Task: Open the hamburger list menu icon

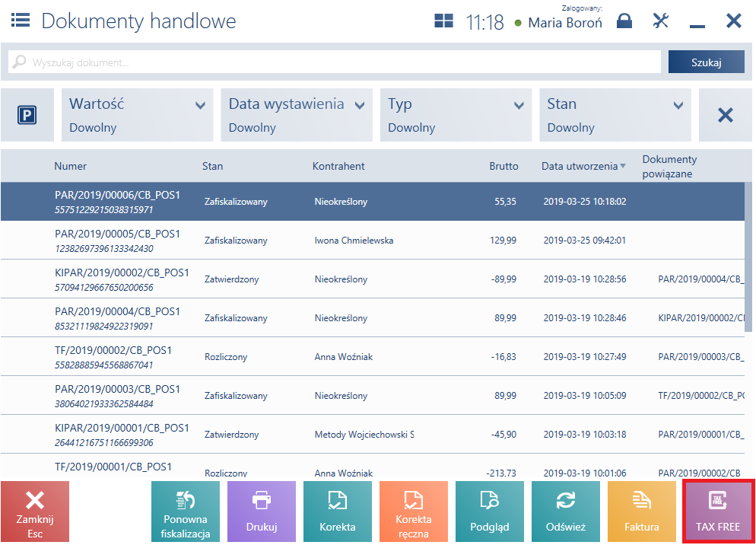Action: [21, 21]
